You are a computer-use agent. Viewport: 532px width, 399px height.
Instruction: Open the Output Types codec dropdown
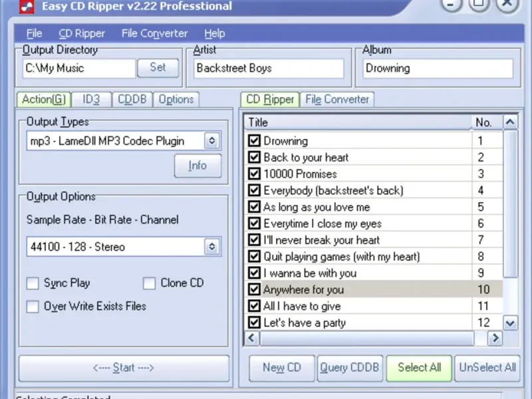211,140
